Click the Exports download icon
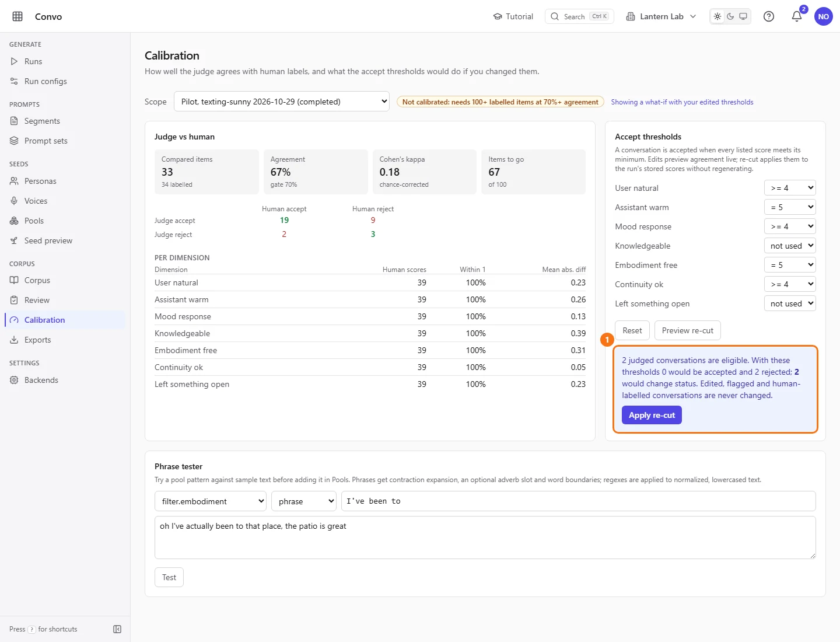The image size is (840, 642). pyautogui.click(x=14, y=340)
